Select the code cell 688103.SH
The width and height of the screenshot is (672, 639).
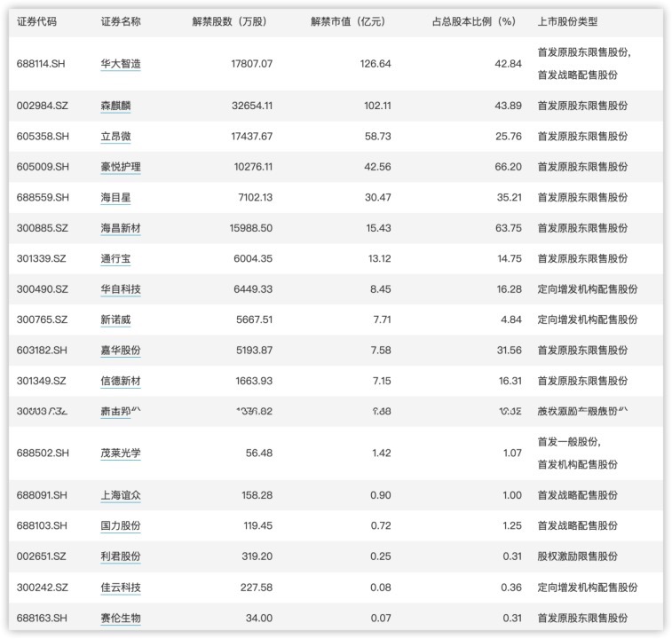pos(42,526)
